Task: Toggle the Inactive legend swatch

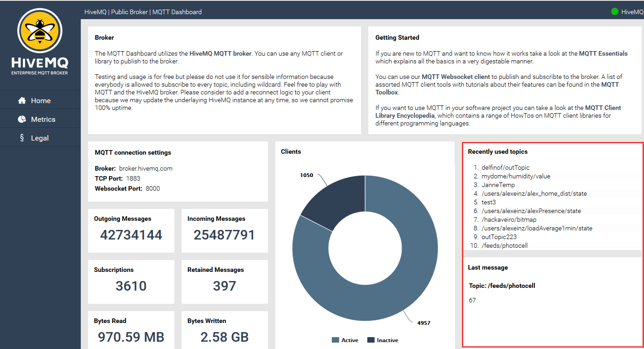Action: click(x=371, y=340)
